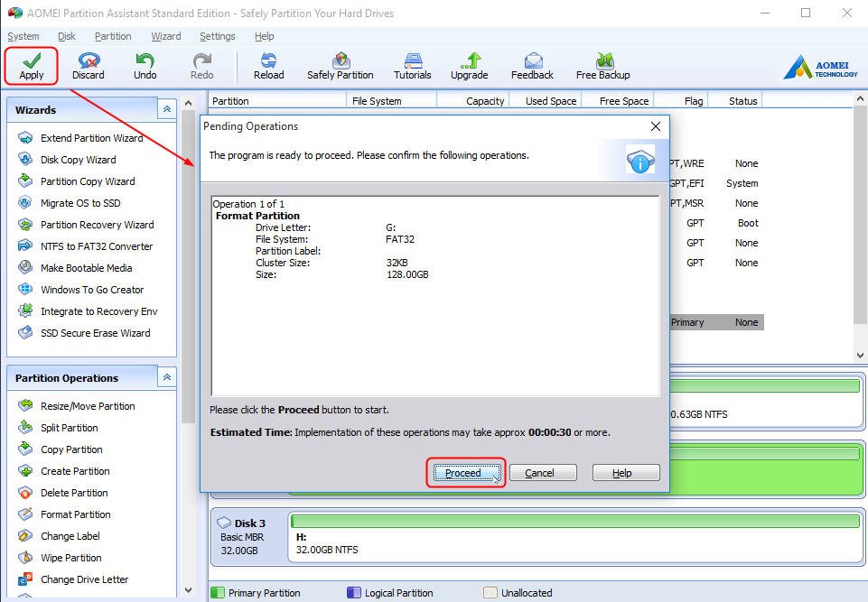The image size is (868, 602).
Task: Open Windows To Go Creator
Action: coord(81,290)
